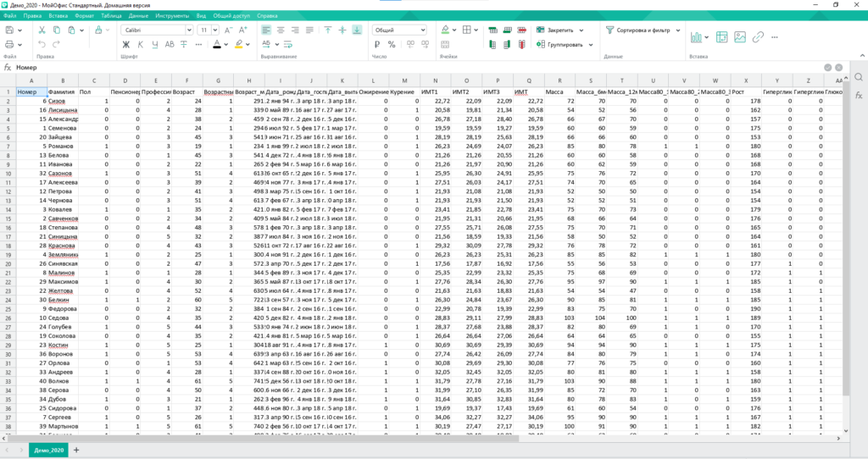Open the Вставка menu
Screen dimensions: 868x459
(x=58, y=15)
